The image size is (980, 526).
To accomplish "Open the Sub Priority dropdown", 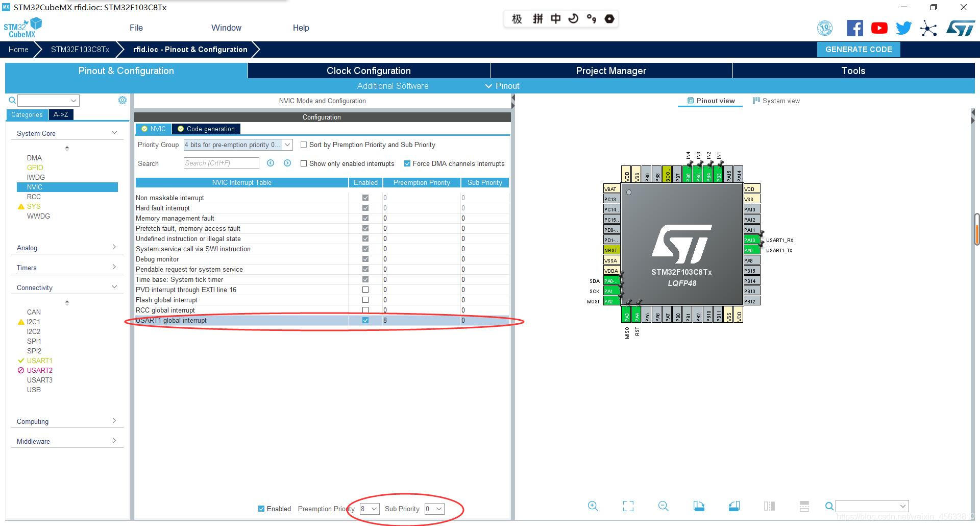I will point(434,509).
